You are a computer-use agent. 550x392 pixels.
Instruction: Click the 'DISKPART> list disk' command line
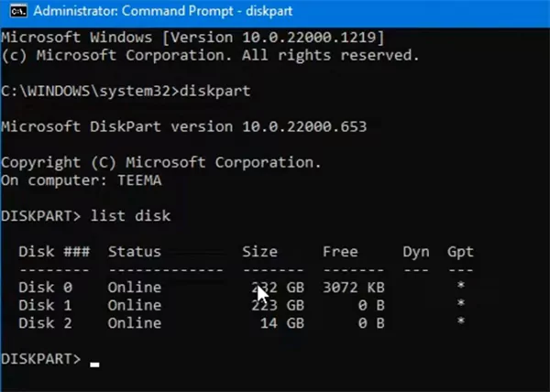(x=86, y=216)
